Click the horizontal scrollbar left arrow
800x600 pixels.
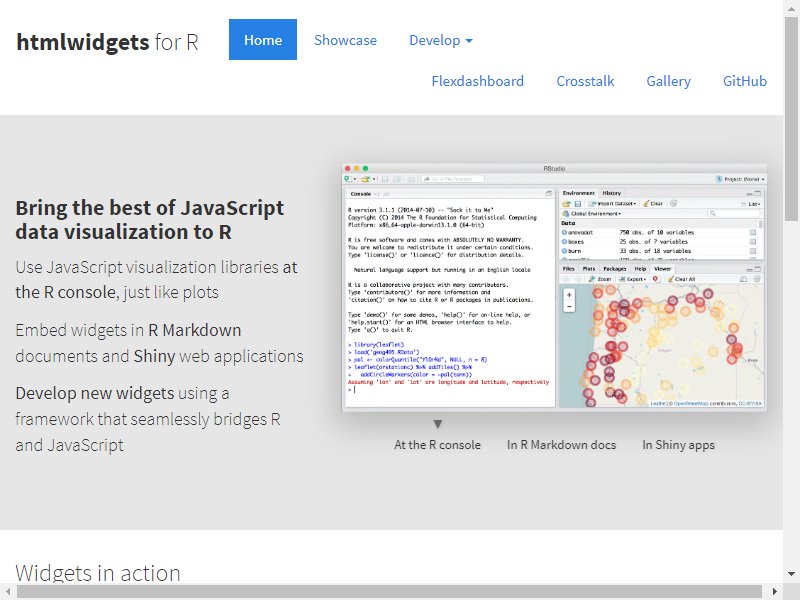tap(8, 592)
